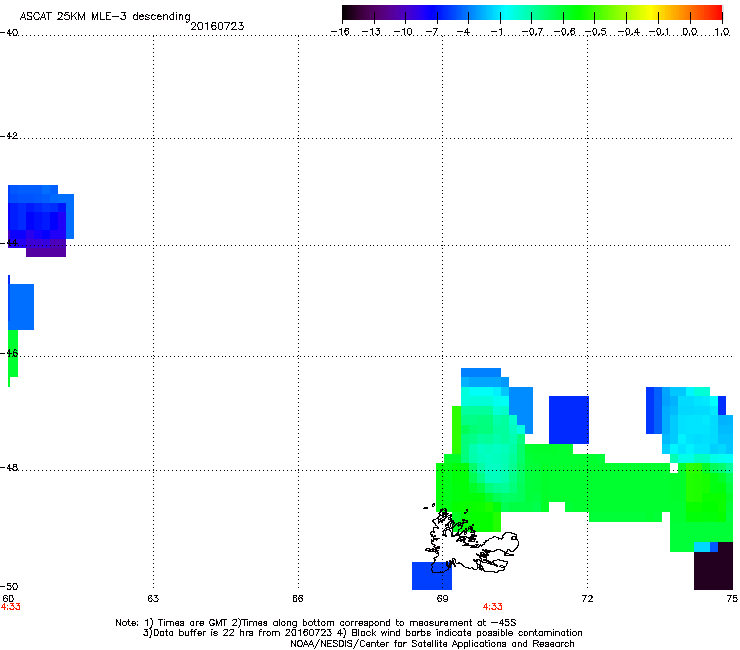This screenshot has height=650, width=740.
Task: Click the -0.7 label on the color scale
Action: [532, 32]
